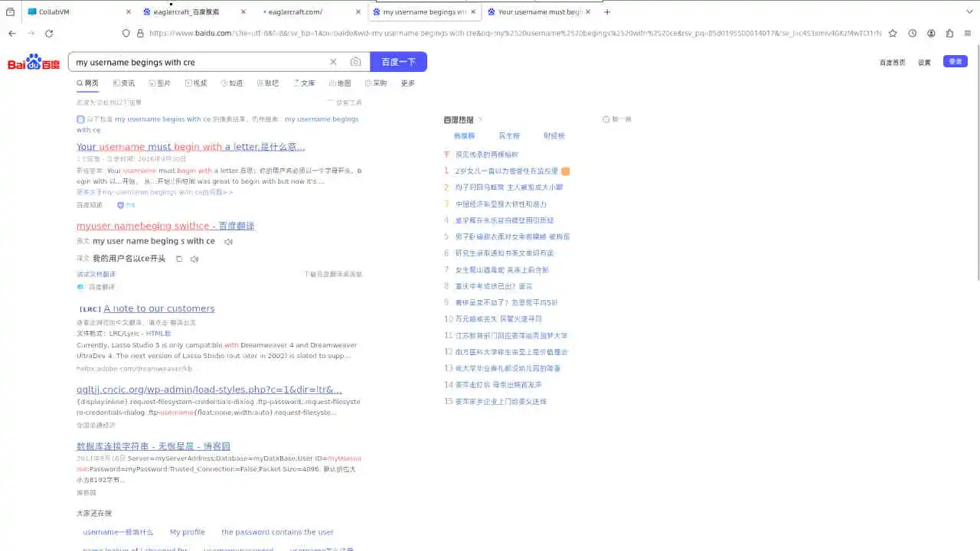The height and width of the screenshot is (551, 980).
Task: Select the 网页 search category
Action: point(87,83)
